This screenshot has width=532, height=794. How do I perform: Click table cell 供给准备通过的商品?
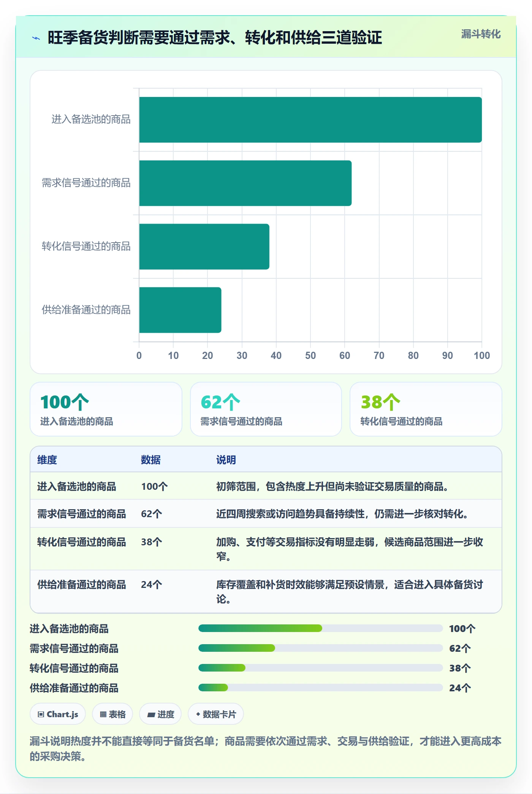click(81, 584)
